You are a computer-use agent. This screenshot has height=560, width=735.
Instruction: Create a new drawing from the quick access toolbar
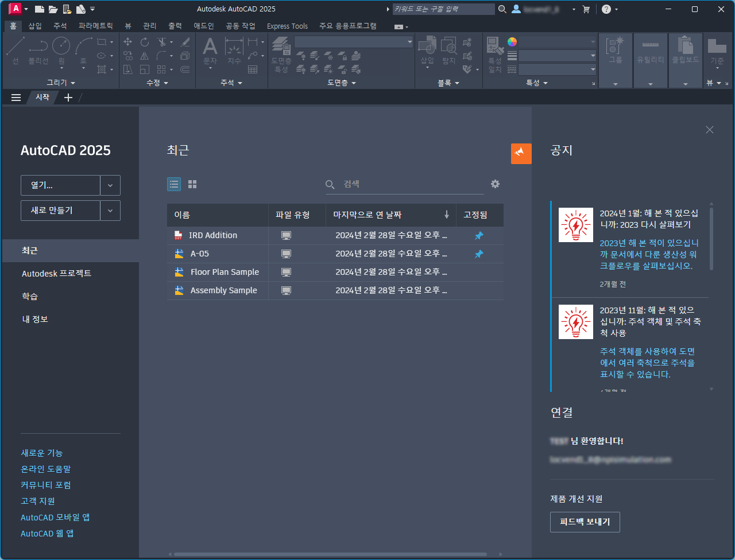[40, 9]
